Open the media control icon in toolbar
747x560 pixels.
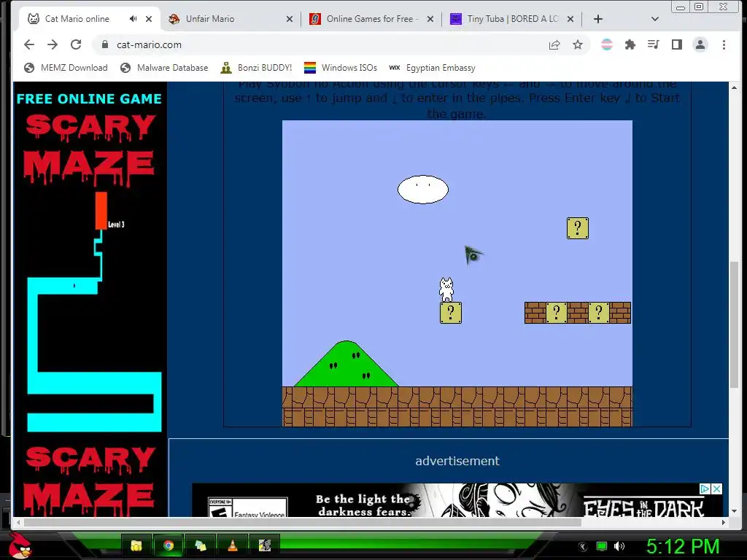pos(653,44)
